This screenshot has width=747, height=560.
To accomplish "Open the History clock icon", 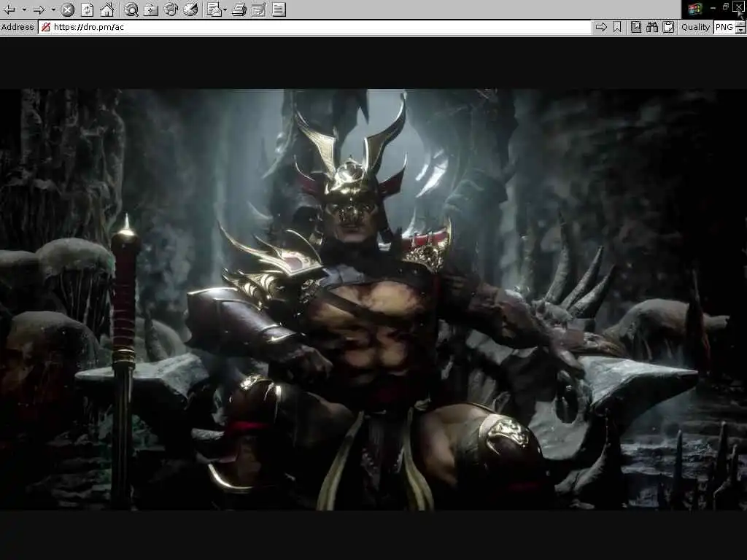I will click(190, 9).
